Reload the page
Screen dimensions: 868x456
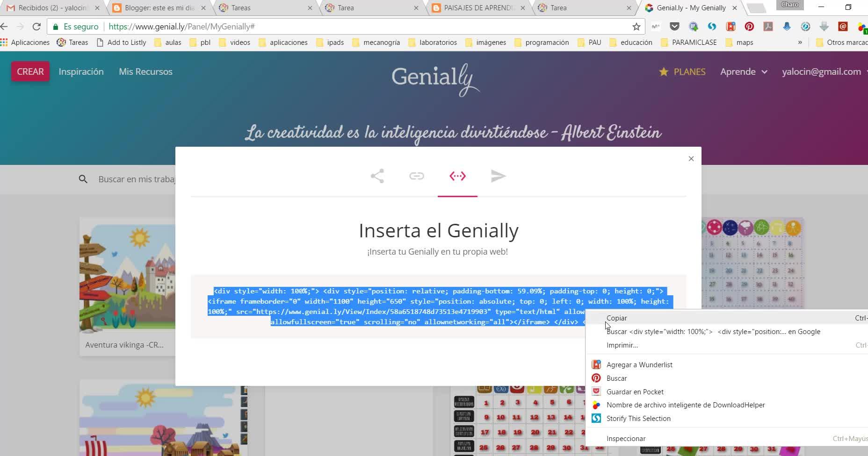36,27
